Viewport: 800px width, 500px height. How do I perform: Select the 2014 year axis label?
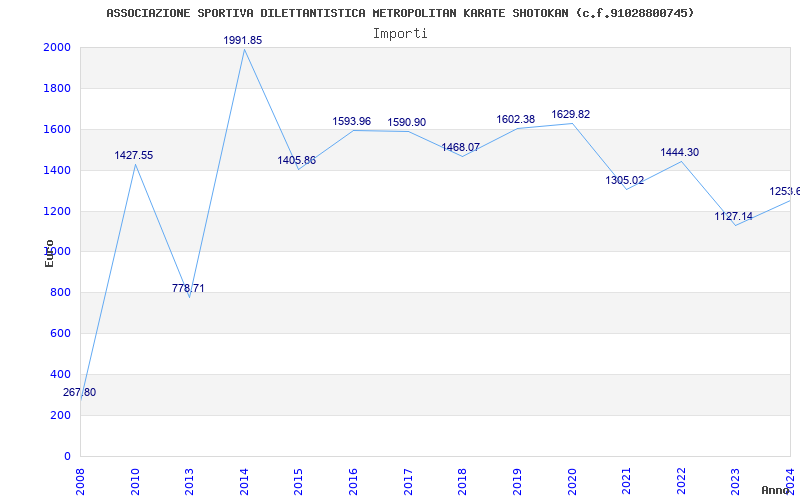click(x=244, y=481)
